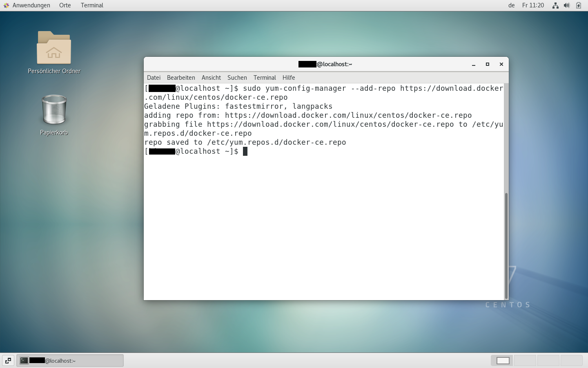Open the Ansicht menu
Screen dimensions: 588x368
point(211,78)
